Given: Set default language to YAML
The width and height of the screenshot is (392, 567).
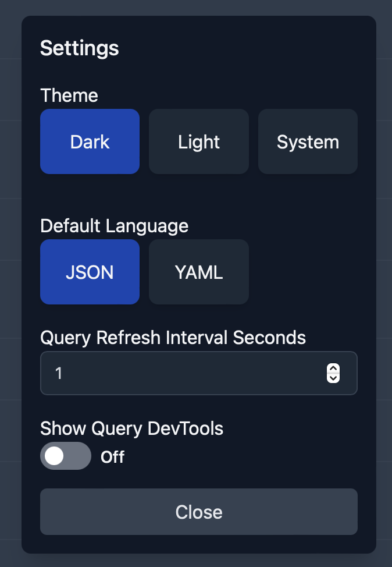Looking at the screenshot, I should click(199, 272).
